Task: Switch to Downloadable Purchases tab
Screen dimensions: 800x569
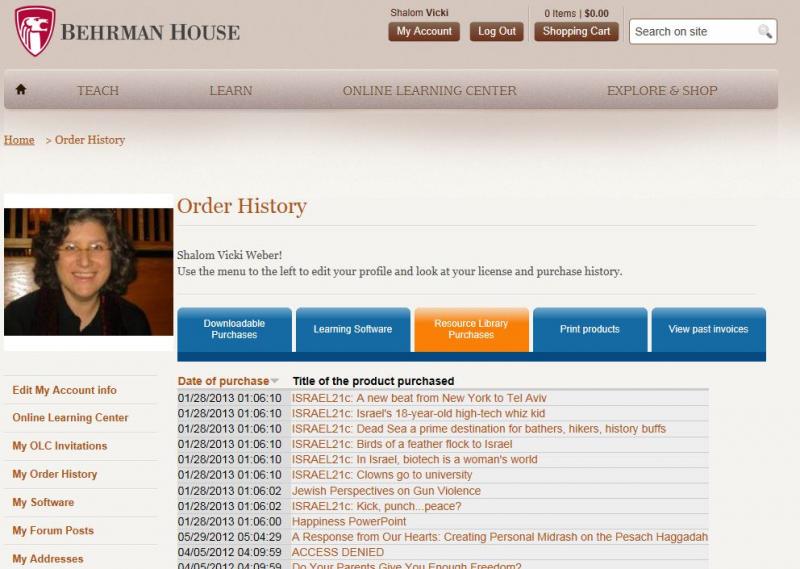Action: coord(234,329)
